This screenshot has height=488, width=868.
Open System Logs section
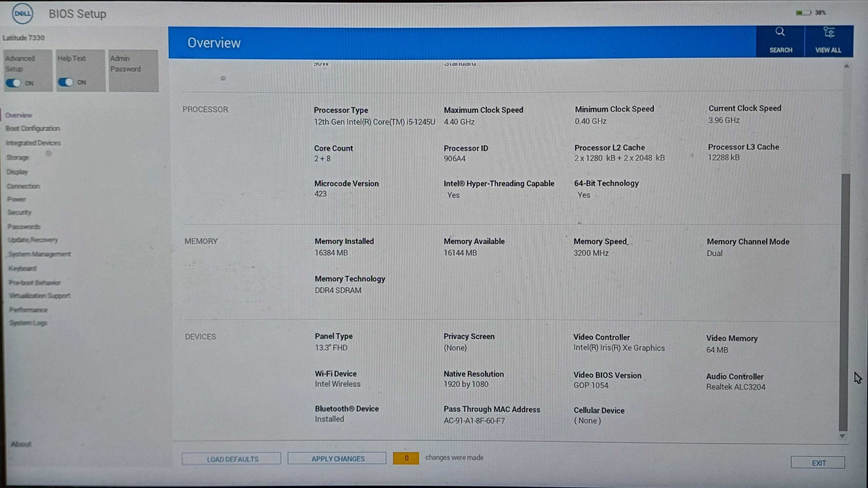click(x=28, y=323)
